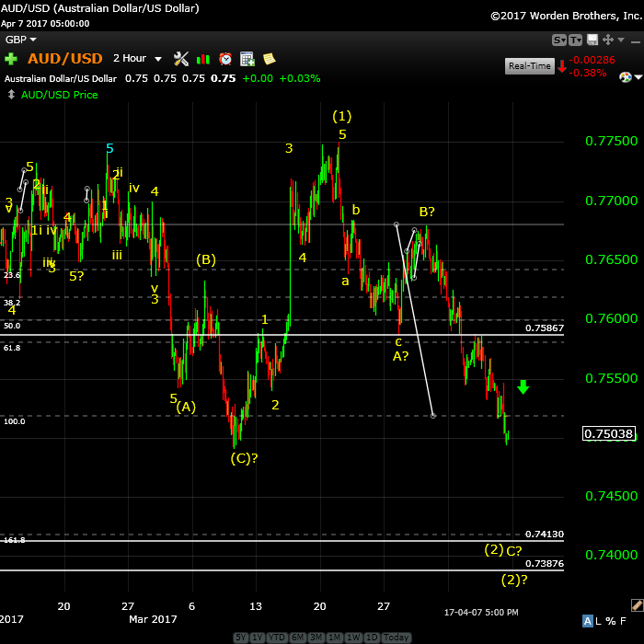Screen dimensions: 644x644
Task: Open the GBP dropdown
Action: tap(20, 40)
